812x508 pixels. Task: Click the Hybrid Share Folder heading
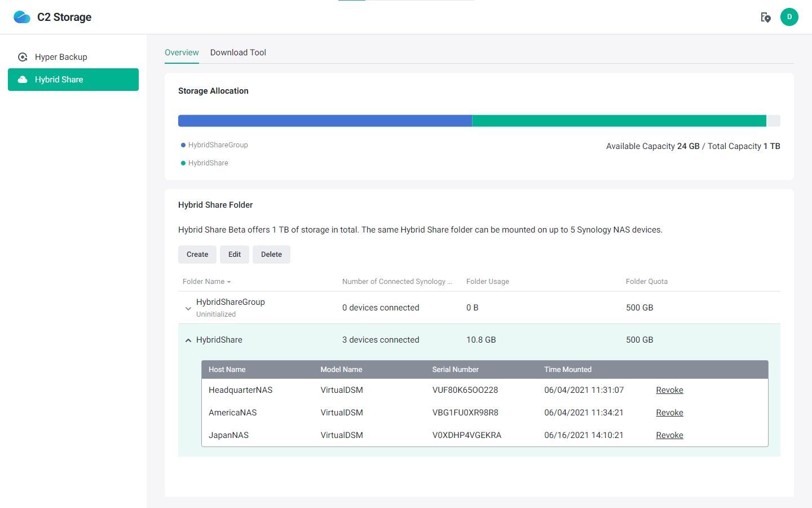point(215,205)
